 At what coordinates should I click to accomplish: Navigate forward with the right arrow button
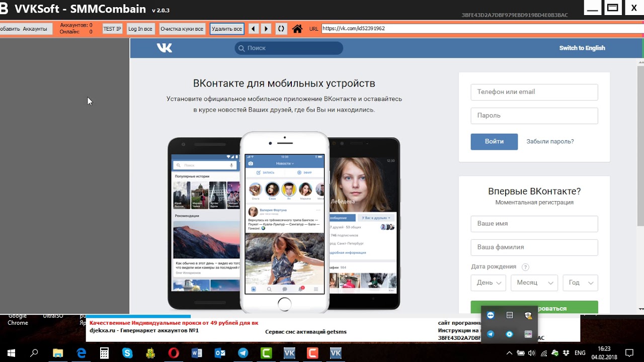[x=266, y=29]
